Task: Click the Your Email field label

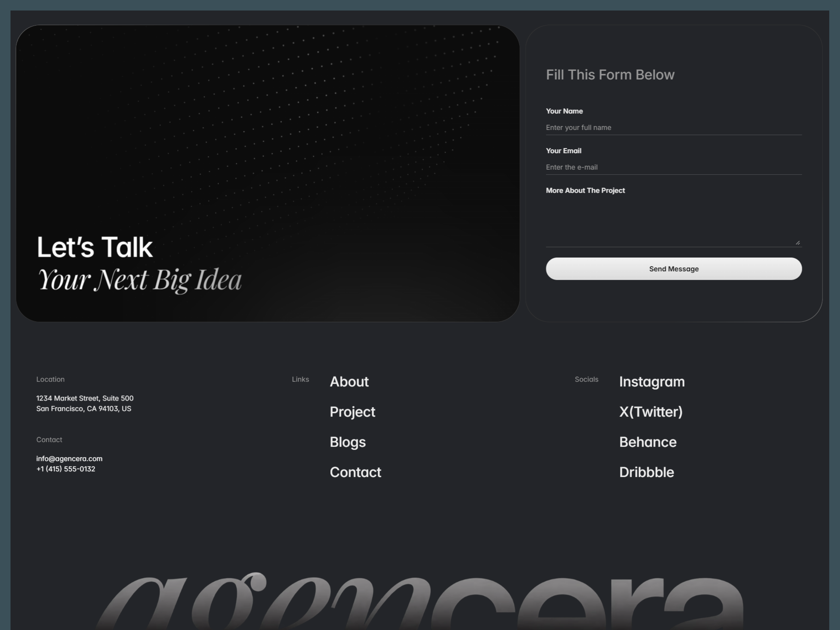Action: coord(564,151)
